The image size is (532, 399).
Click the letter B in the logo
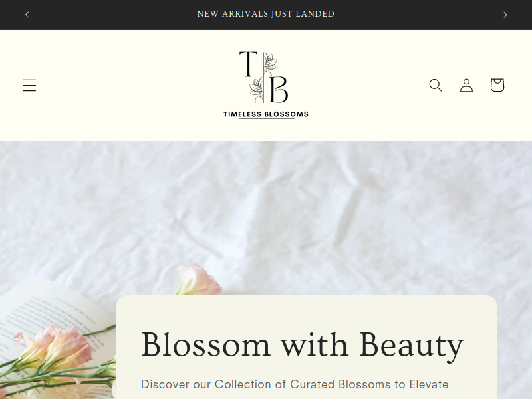(279, 89)
